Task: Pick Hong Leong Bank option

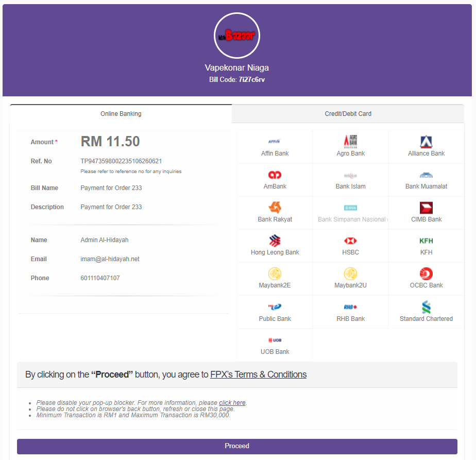Action: [x=275, y=241]
